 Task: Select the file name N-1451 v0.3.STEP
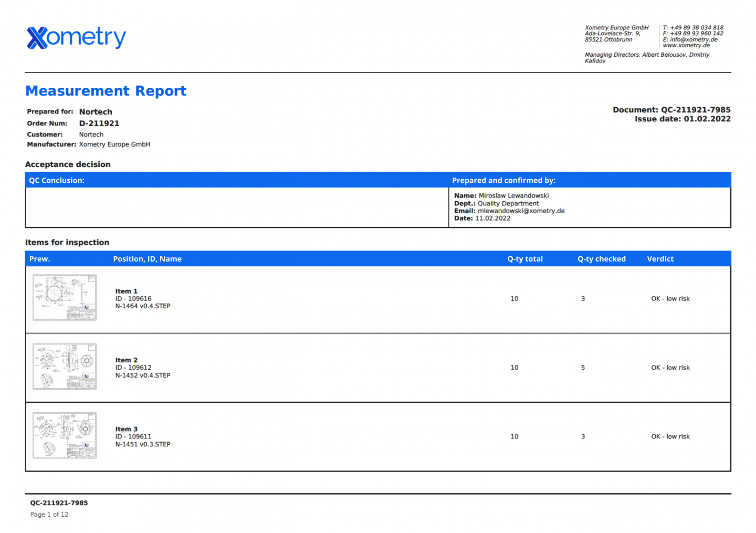pos(143,444)
